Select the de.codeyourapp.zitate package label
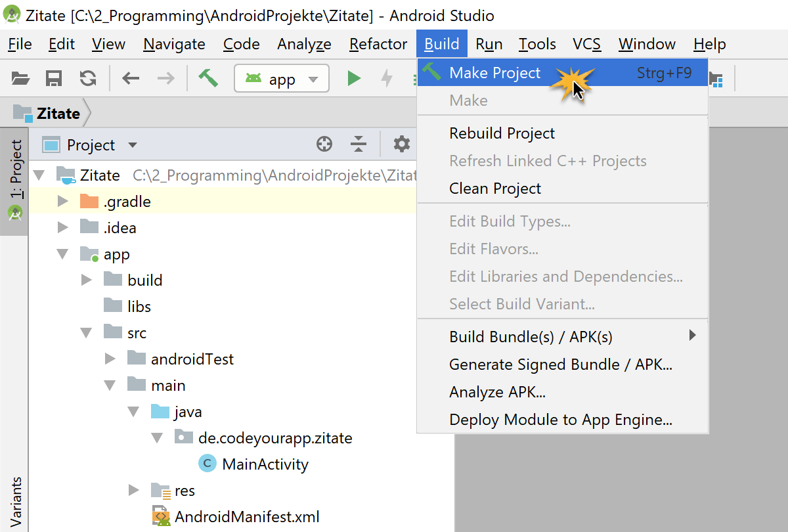The height and width of the screenshot is (532, 788). coord(275,438)
